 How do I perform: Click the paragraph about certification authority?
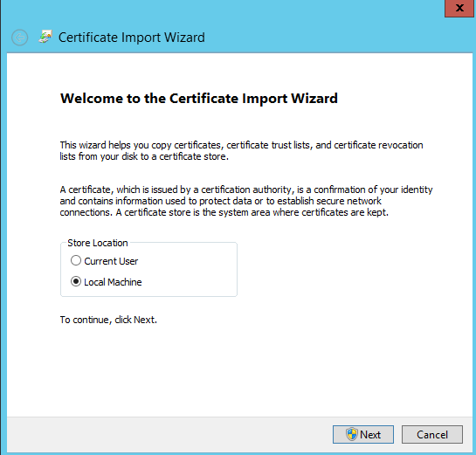(x=246, y=201)
